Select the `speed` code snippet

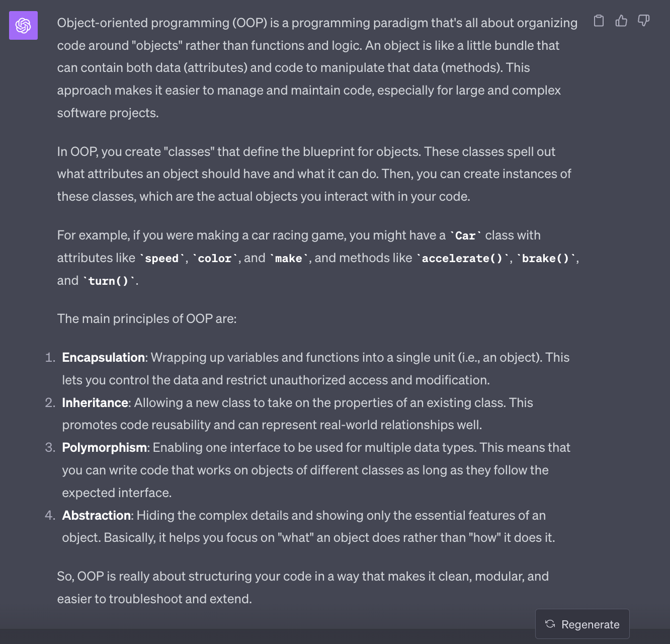[162, 259]
